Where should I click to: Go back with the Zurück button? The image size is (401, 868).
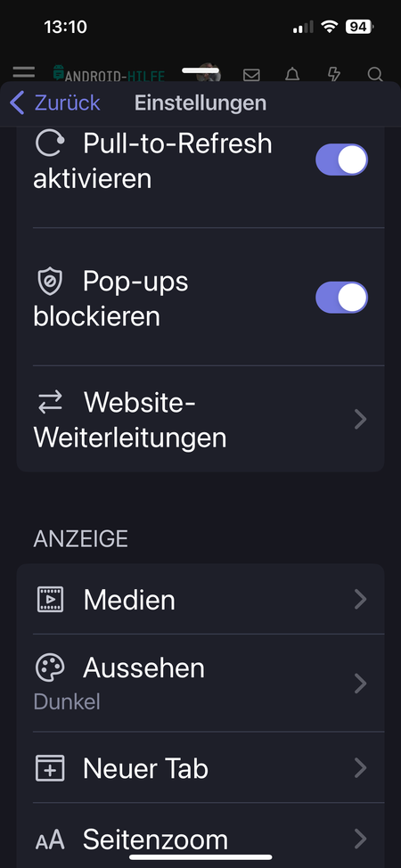[x=55, y=103]
